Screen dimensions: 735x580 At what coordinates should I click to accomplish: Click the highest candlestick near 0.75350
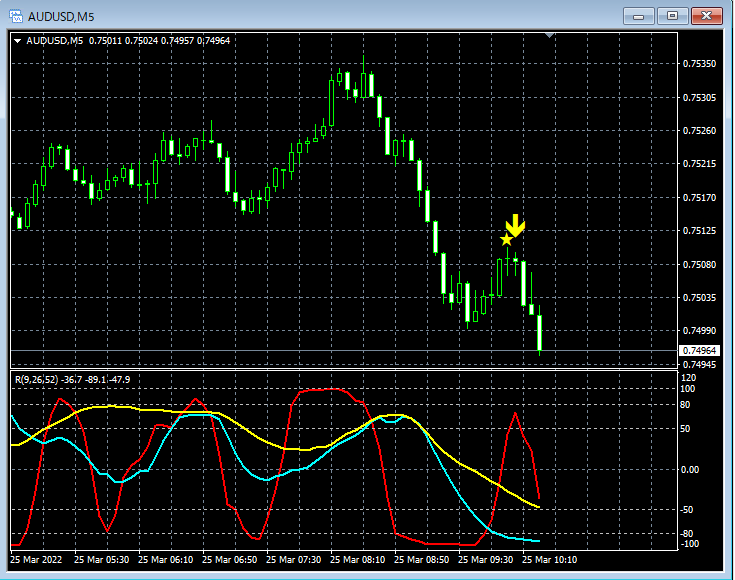pos(363,77)
